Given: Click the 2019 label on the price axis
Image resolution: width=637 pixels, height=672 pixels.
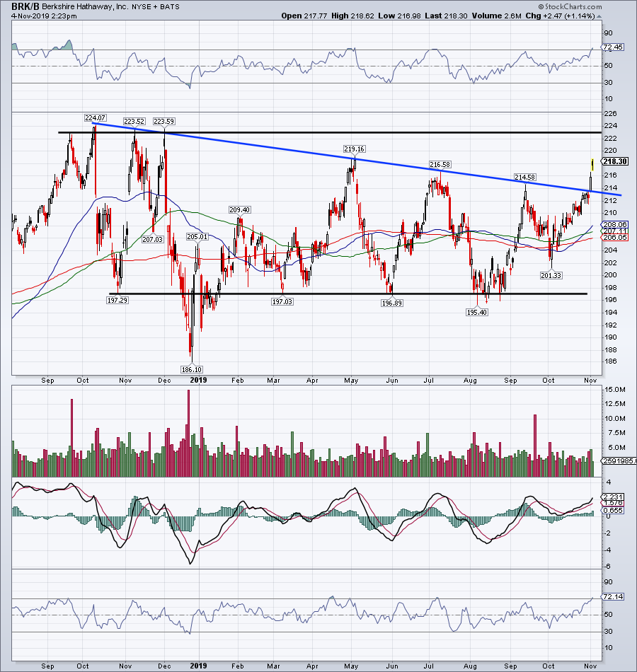Looking at the screenshot, I should (198, 380).
